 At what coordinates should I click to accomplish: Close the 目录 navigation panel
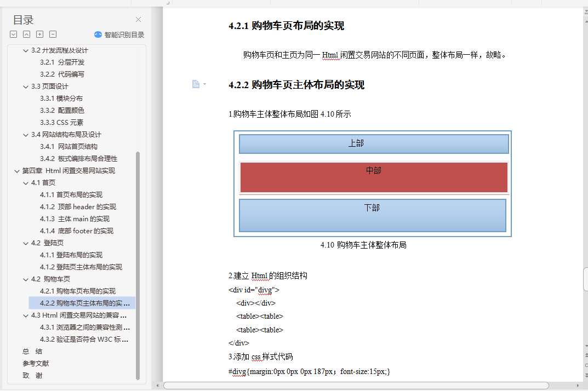(x=139, y=20)
